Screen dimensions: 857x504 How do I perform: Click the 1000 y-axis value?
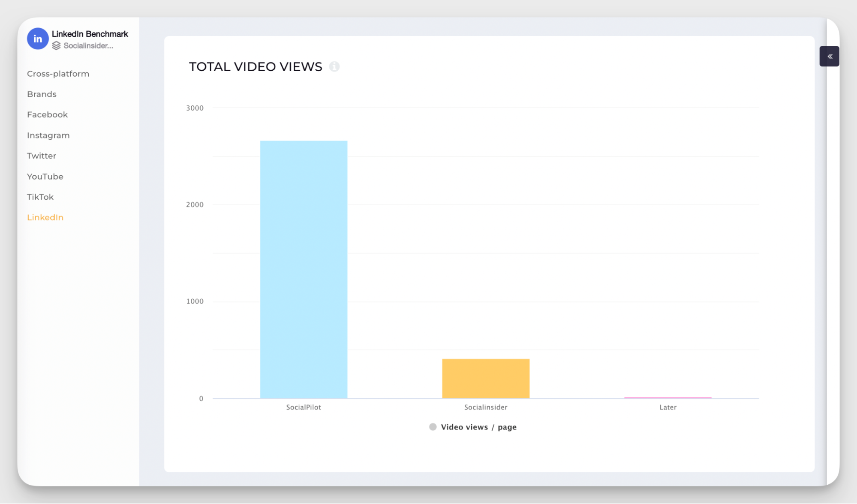point(195,302)
